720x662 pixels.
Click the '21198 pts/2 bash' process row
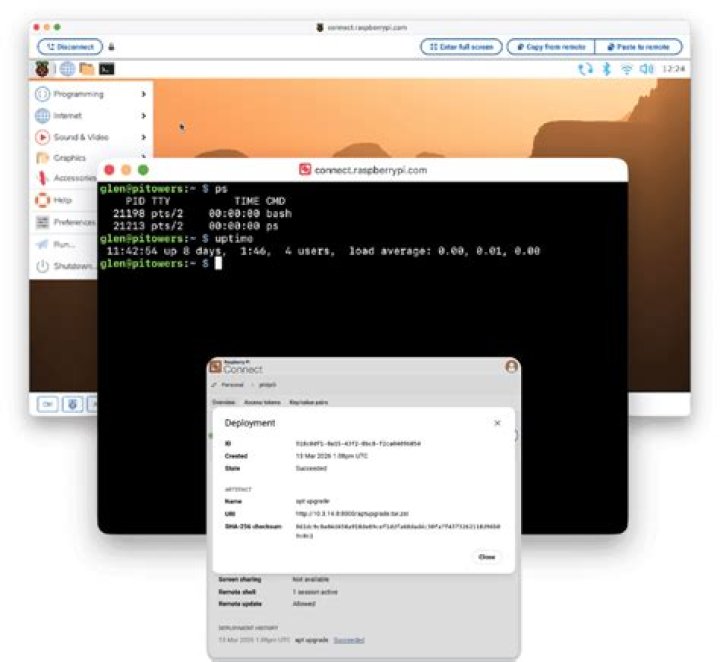pos(202,213)
